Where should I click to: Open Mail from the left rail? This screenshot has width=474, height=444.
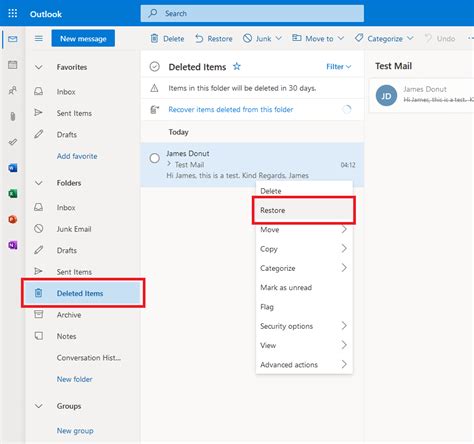pos(13,39)
